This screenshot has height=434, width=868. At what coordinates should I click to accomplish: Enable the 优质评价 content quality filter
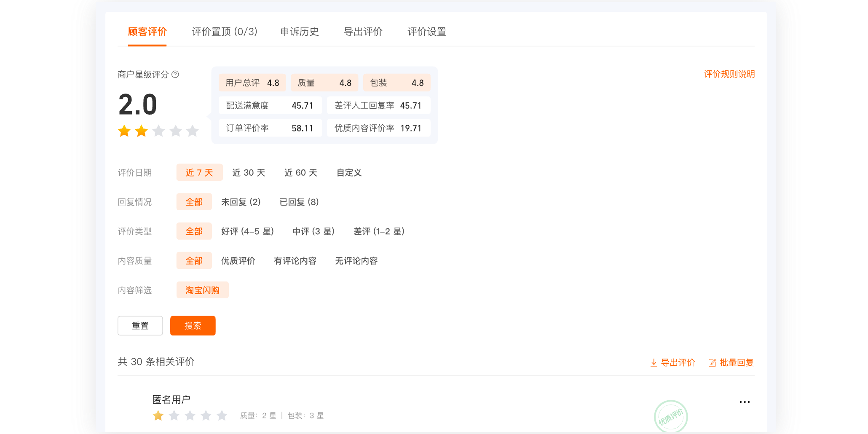[x=237, y=260]
